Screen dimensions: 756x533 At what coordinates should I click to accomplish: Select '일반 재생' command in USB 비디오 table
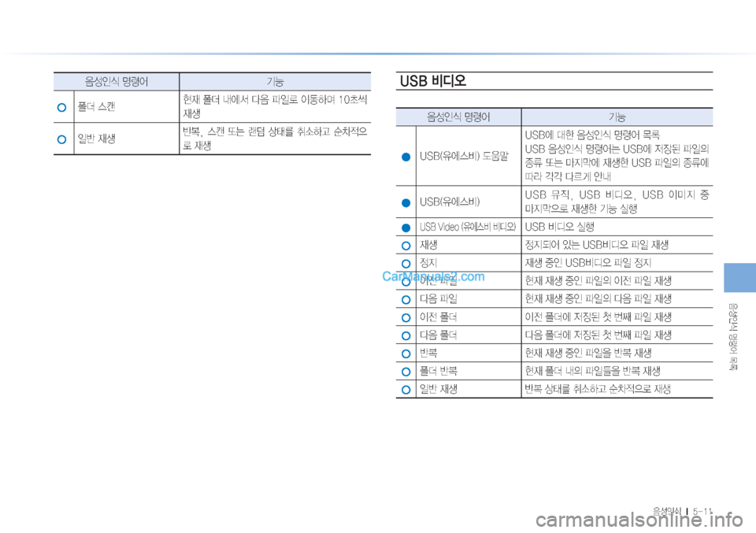coord(439,389)
